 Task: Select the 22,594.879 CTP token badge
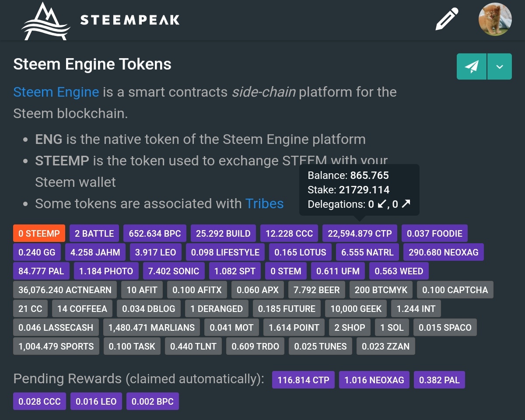[360, 233]
